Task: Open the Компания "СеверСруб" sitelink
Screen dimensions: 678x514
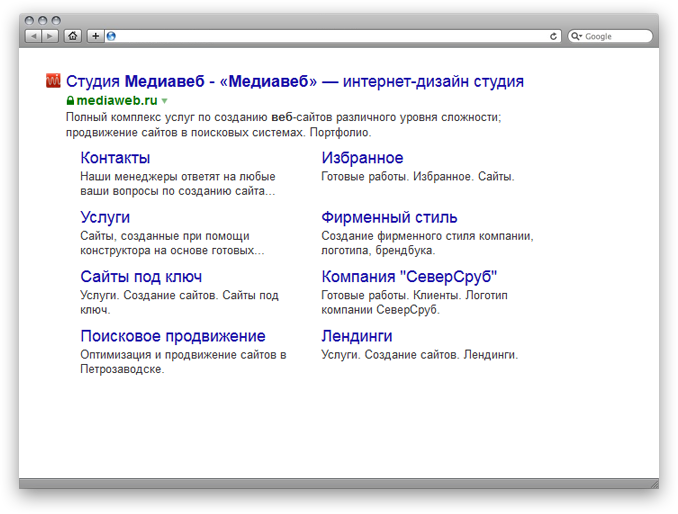Action: (409, 277)
